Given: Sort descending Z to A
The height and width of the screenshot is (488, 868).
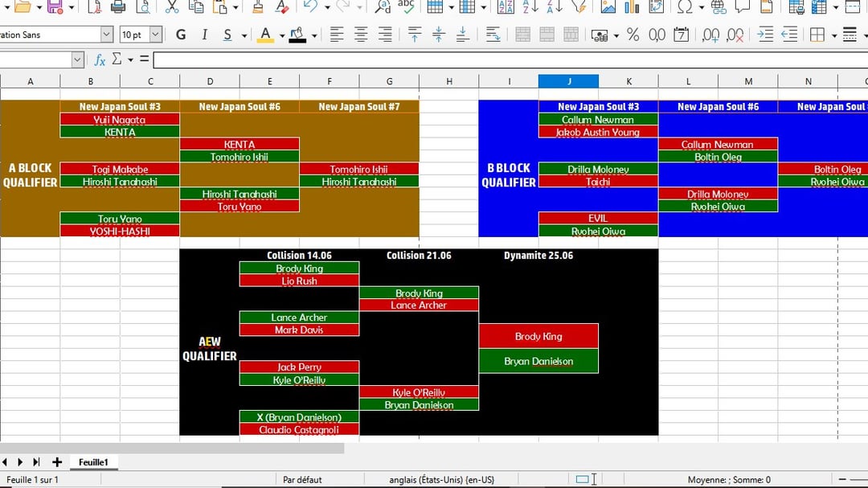Looking at the screenshot, I should 554,6.
